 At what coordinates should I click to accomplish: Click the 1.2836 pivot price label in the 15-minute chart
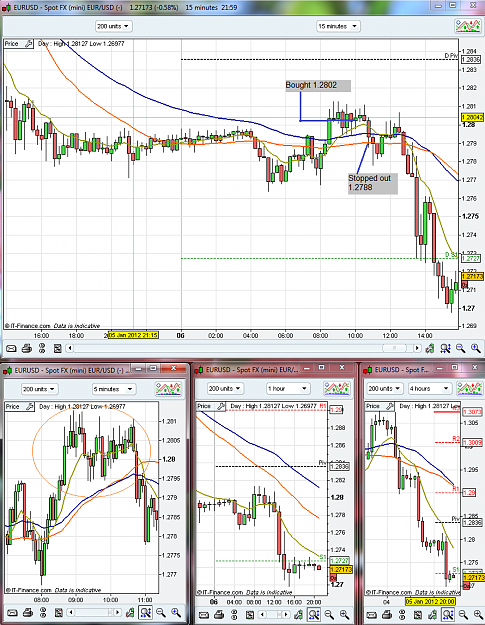[470, 60]
